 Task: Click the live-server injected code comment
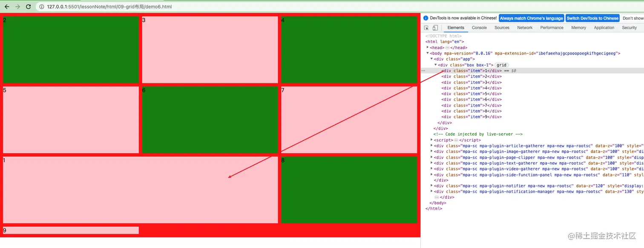coord(478,134)
